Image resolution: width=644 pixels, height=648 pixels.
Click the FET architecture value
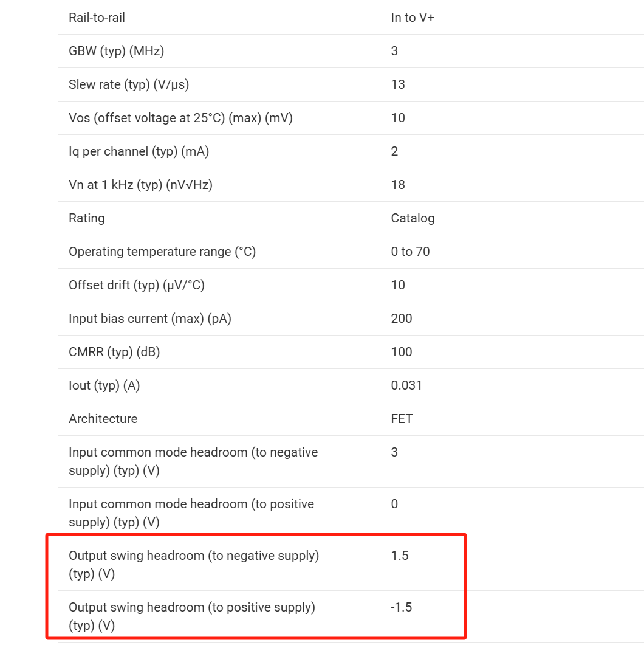(x=402, y=419)
